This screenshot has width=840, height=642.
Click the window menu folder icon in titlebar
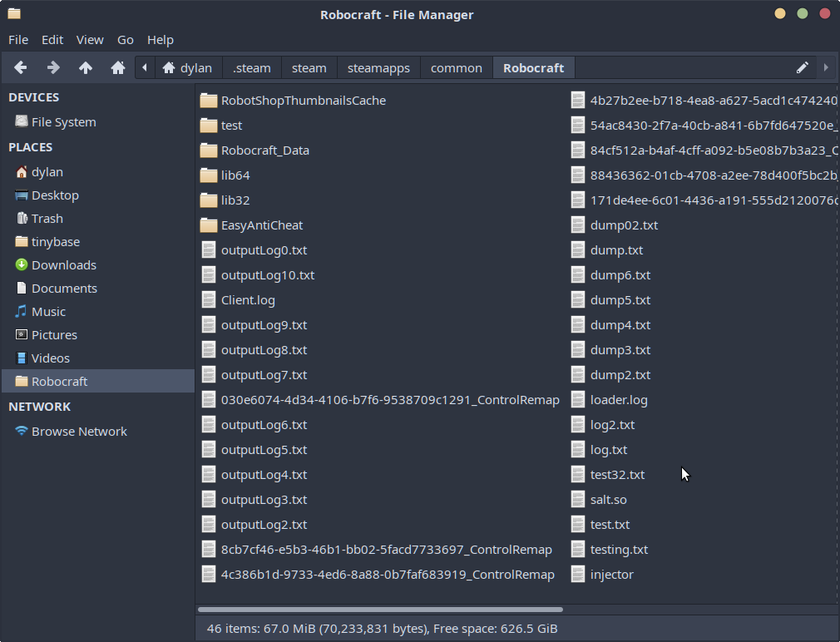(x=14, y=14)
